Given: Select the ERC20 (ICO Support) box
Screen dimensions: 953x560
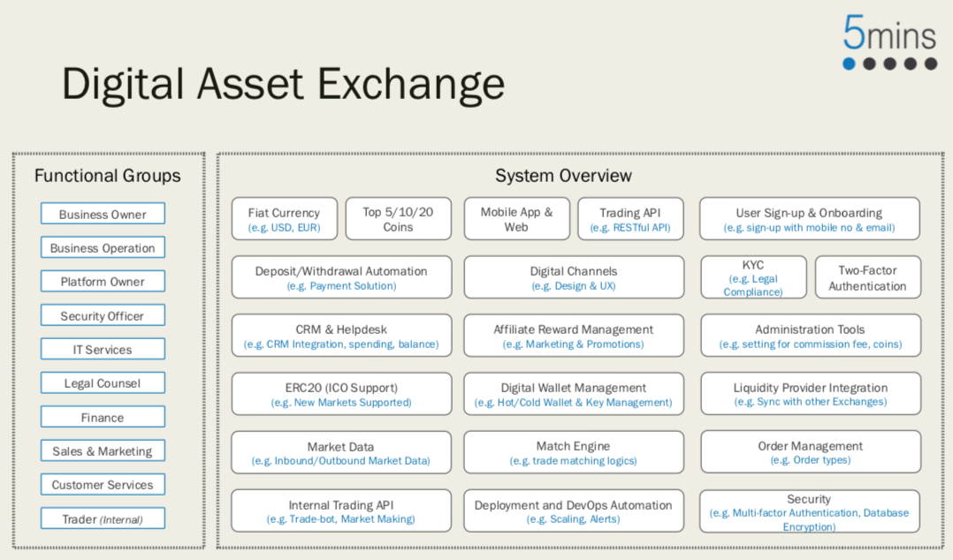Looking at the screenshot, I should coord(341,394).
